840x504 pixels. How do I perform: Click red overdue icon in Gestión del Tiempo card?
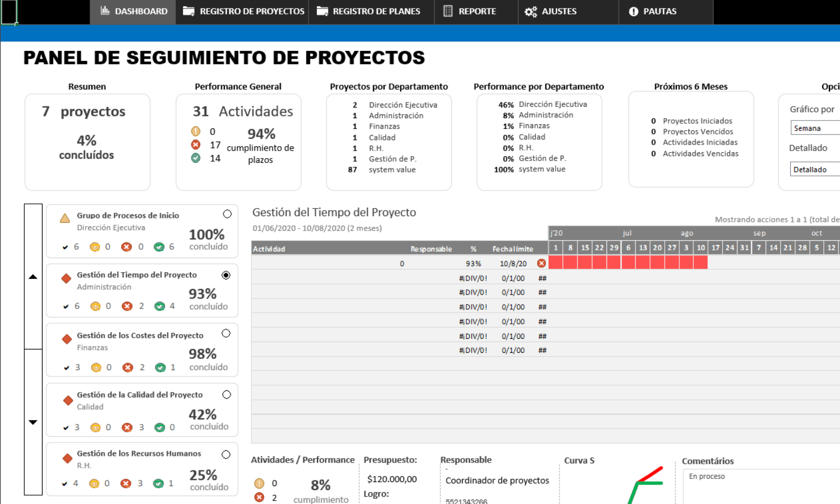127,306
